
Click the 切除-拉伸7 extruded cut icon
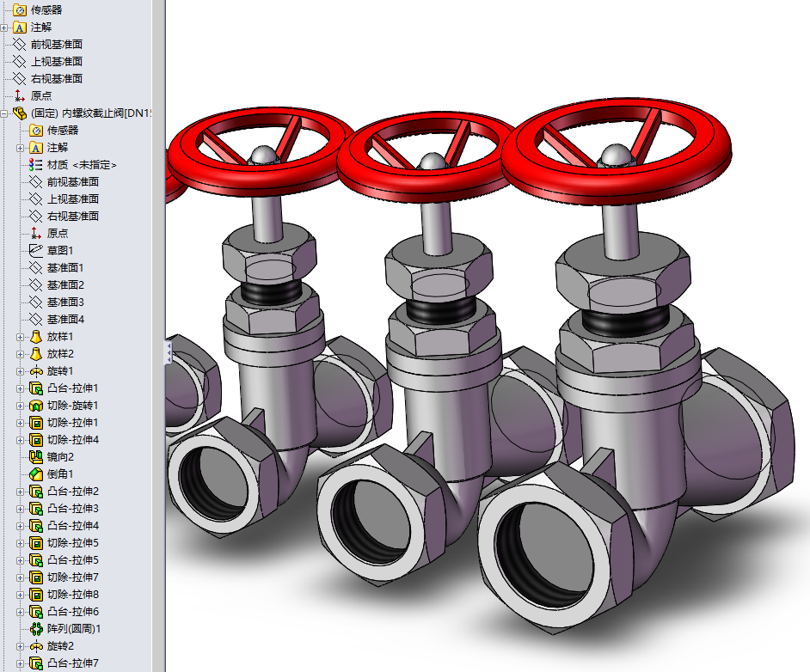[36, 577]
